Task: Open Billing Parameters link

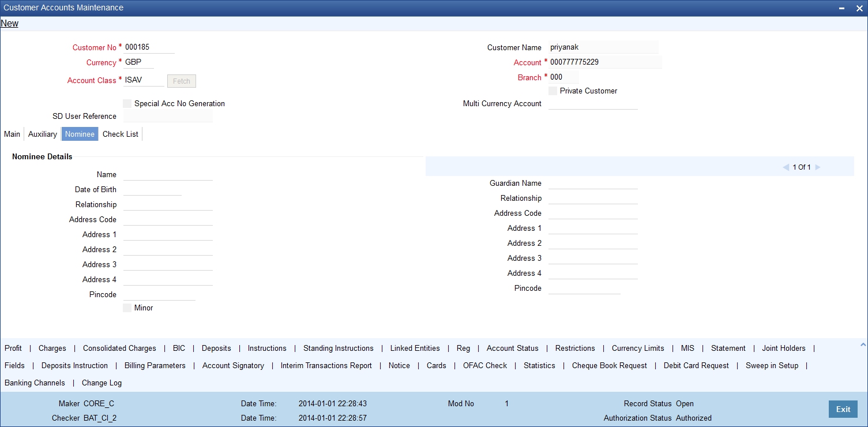Action: coord(155,365)
